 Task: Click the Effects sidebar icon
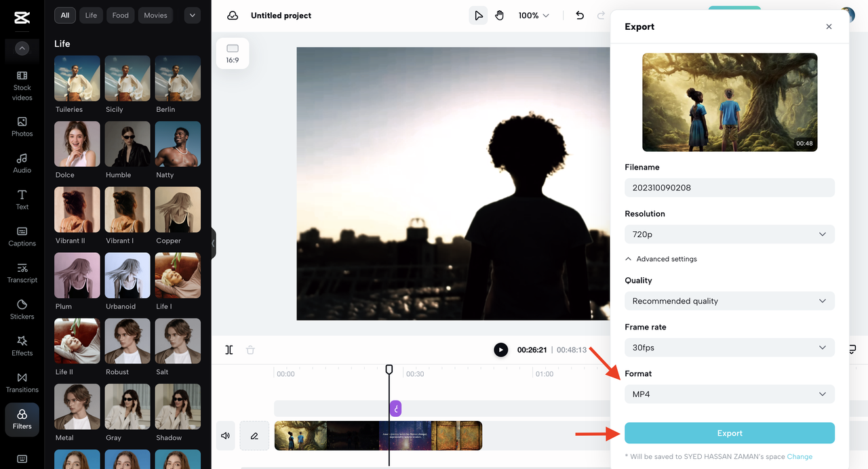22,346
